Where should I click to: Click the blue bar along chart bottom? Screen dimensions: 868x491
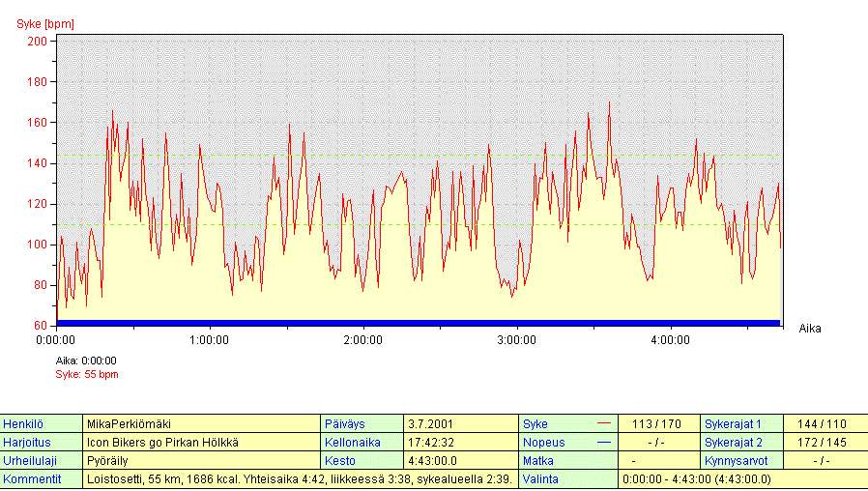pyautogui.click(x=419, y=323)
